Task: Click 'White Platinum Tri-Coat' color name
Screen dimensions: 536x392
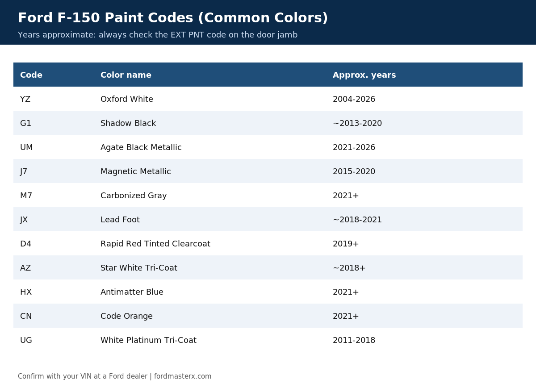Action: tap(148, 340)
